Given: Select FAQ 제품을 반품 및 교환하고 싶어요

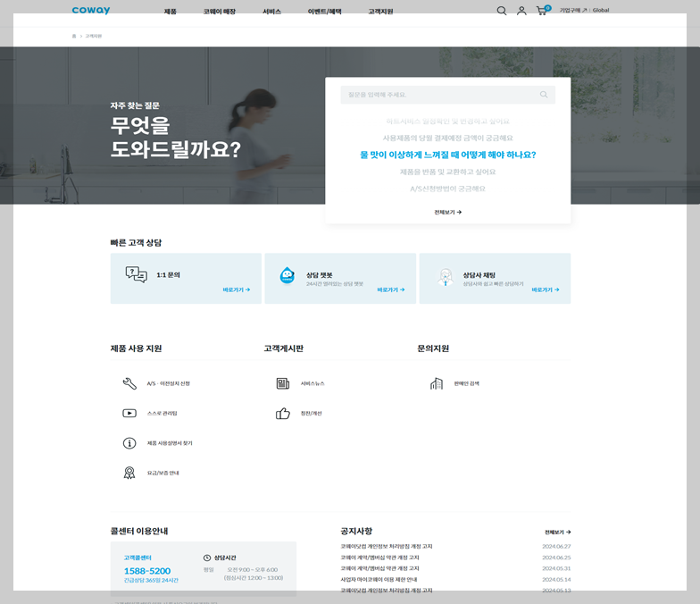Looking at the screenshot, I should pos(448,172).
